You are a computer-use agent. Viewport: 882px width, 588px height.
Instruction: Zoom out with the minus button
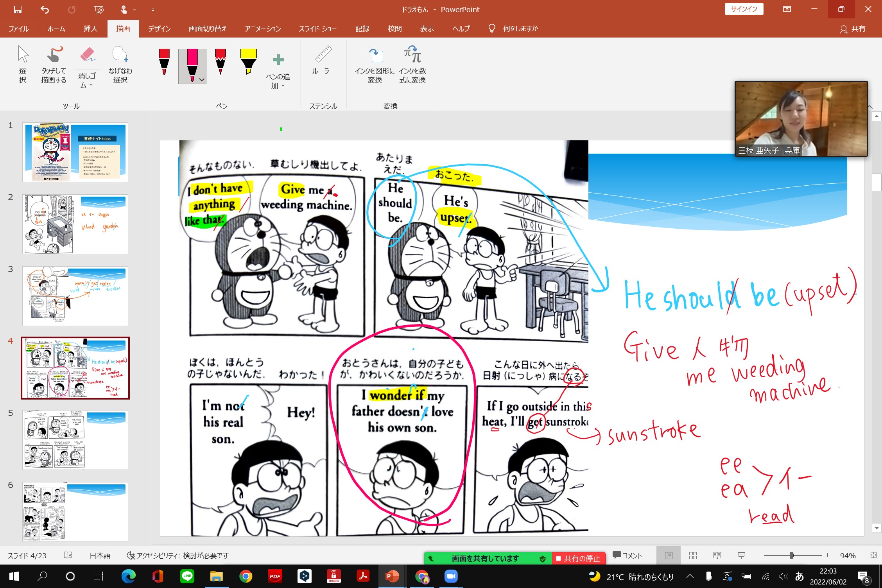[x=758, y=556]
